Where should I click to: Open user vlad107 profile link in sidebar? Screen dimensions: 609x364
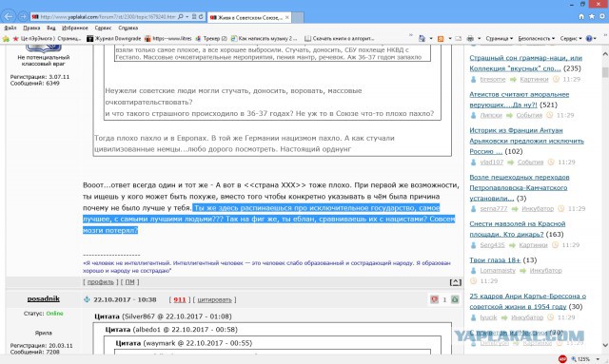(x=491, y=163)
